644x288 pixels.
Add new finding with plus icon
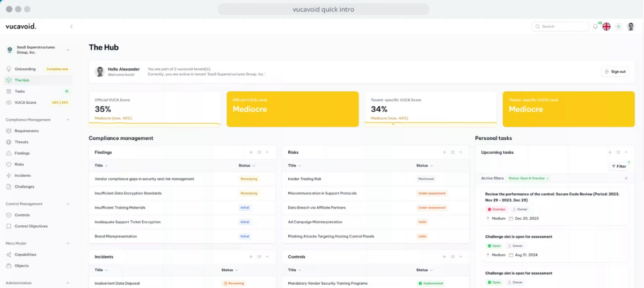(251, 153)
